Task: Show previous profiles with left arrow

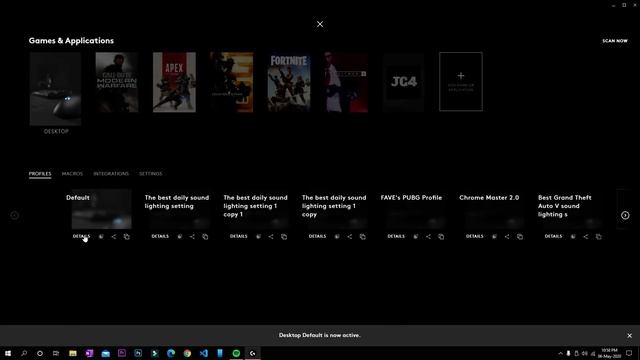Action: pyautogui.click(x=15, y=215)
